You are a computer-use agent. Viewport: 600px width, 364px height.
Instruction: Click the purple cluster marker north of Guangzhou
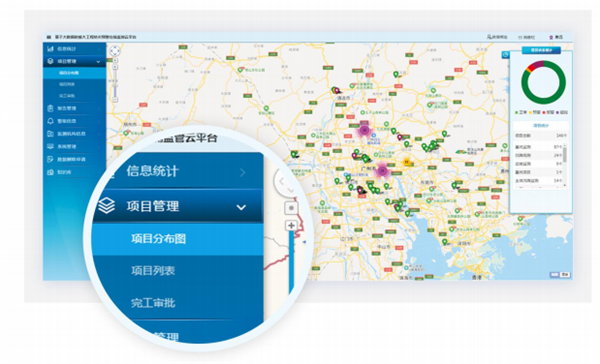(x=365, y=131)
